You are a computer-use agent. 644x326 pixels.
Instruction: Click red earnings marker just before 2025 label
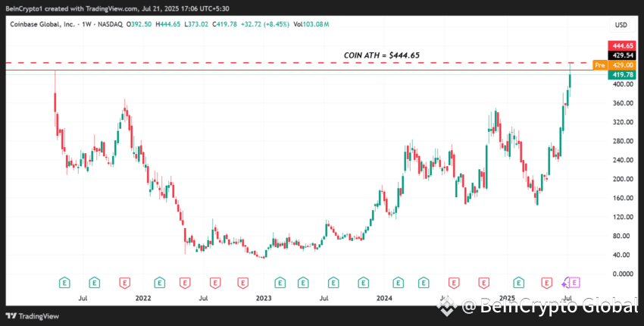(x=484, y=283)
